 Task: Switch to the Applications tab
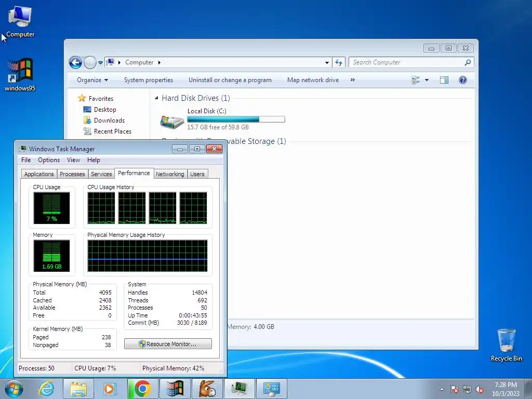pos(39,174)
